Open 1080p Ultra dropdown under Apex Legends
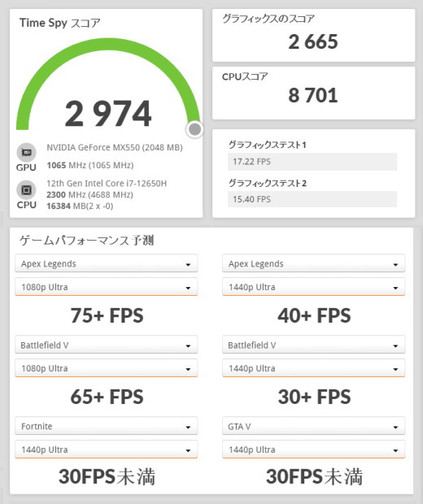Viewport: 423px width, 504px height. point(106,287)
